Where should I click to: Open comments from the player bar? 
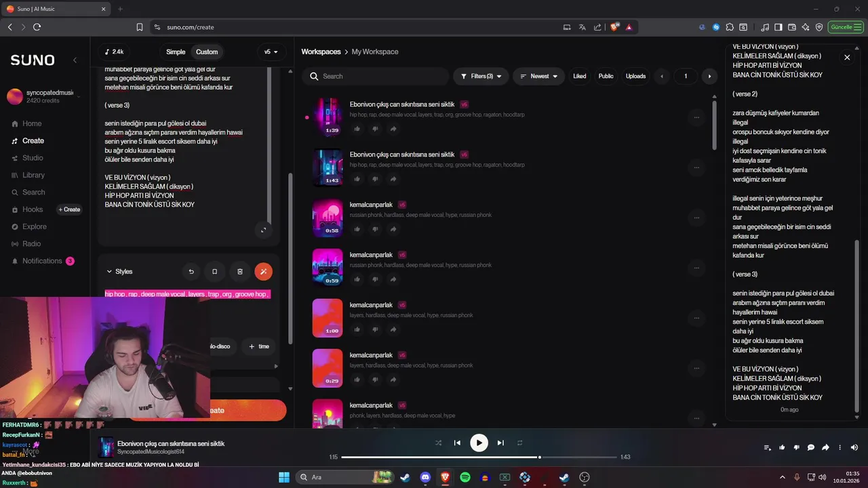tap(811, 447)
